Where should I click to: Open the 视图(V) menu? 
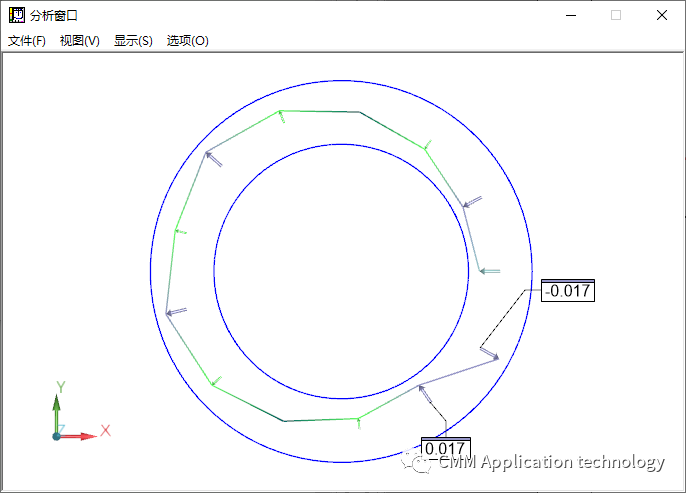(80, 41)
